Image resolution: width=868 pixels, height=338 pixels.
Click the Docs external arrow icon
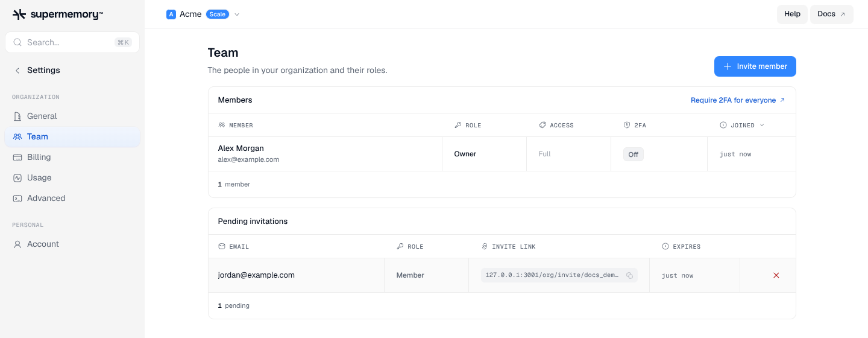click(x=843, y=14)
